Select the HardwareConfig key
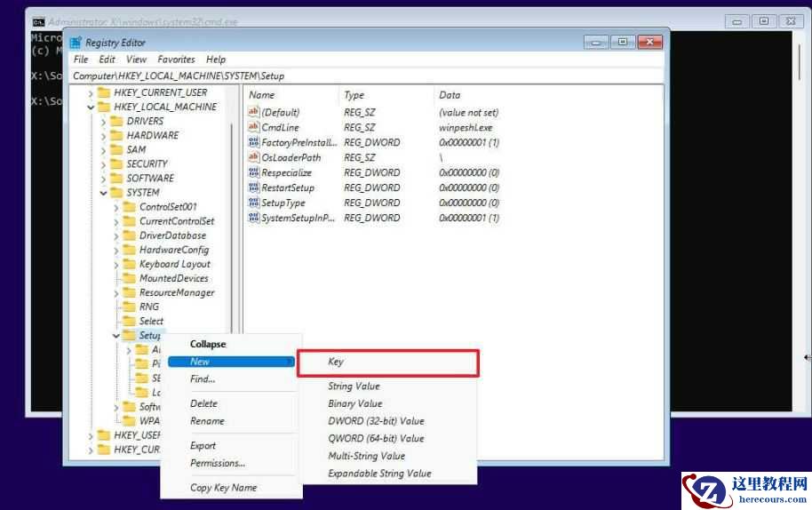Viewport: 812px width, 510px height. coord(174,250)
